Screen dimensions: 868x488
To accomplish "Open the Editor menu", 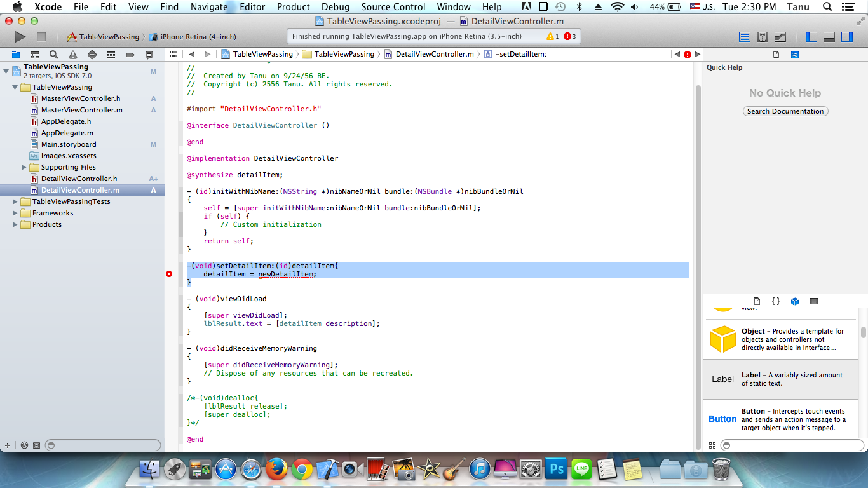I will pyautogui.click(x=252, y=7).
